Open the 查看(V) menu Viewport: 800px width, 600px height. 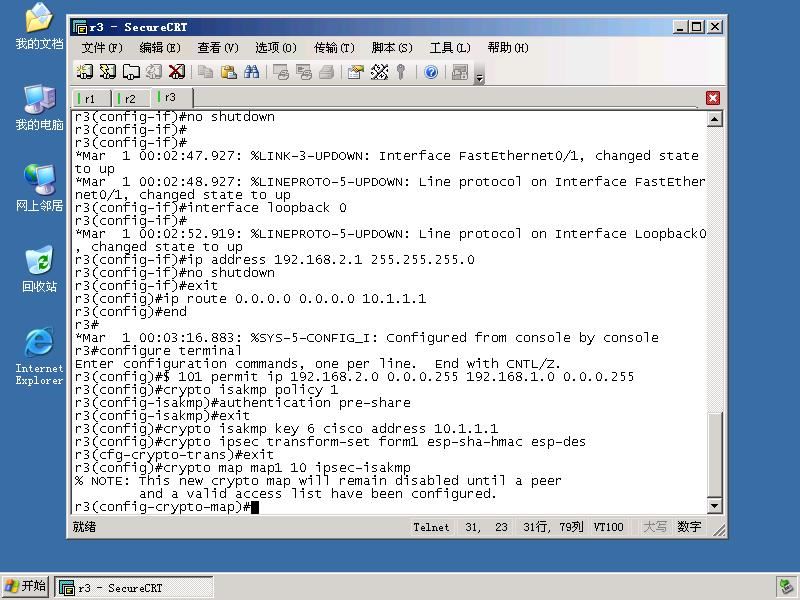(218, 48)
